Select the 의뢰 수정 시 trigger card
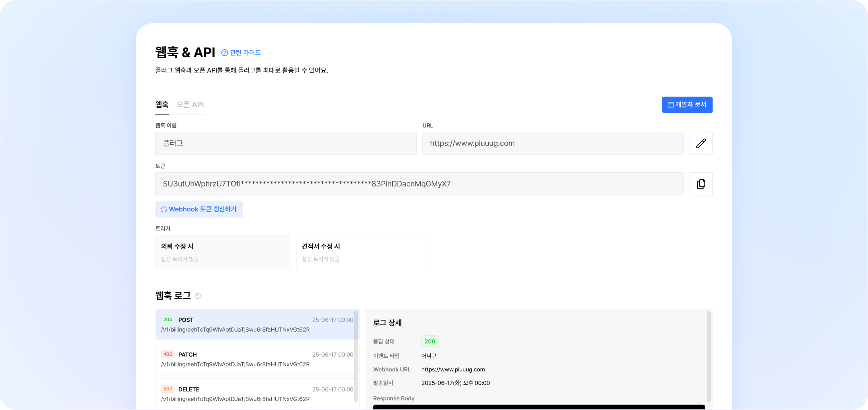This screenshot has width=868, height=410. [223, 252]
